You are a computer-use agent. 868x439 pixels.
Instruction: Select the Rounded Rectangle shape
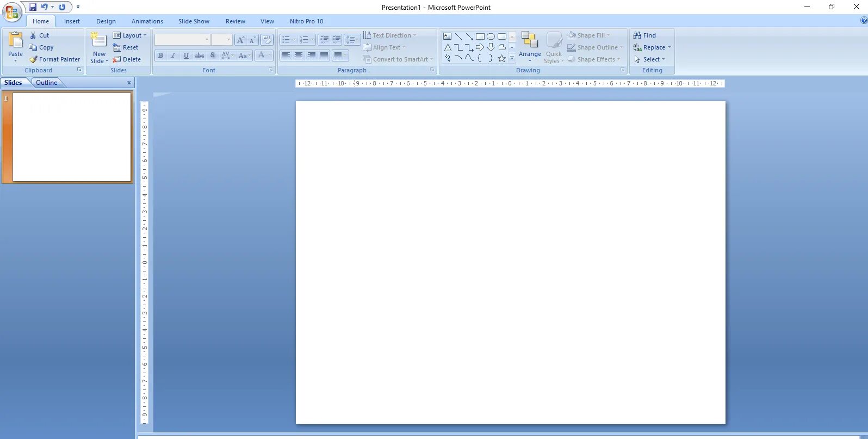(x=502, y=36)
